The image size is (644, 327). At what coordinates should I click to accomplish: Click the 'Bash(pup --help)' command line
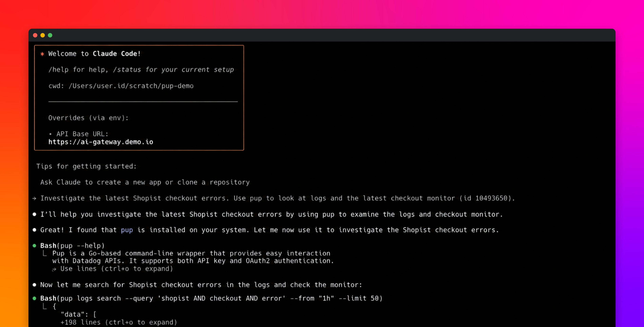pyautogui.click(x=73, y=246)
